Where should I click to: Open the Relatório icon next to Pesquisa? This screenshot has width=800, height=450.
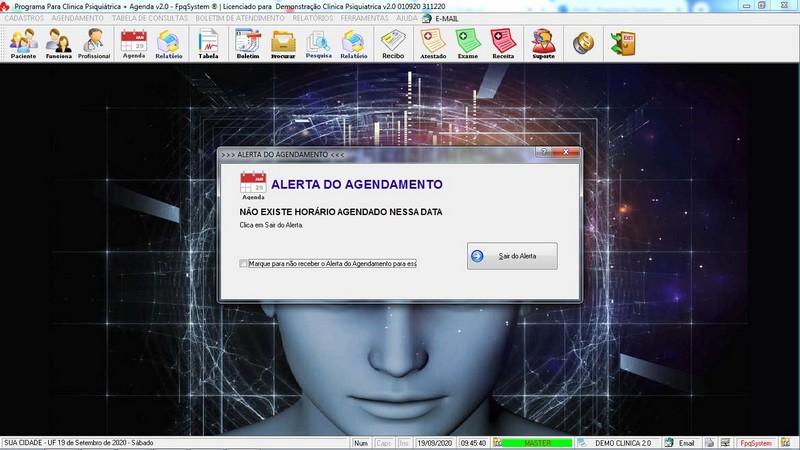[354, 44]
